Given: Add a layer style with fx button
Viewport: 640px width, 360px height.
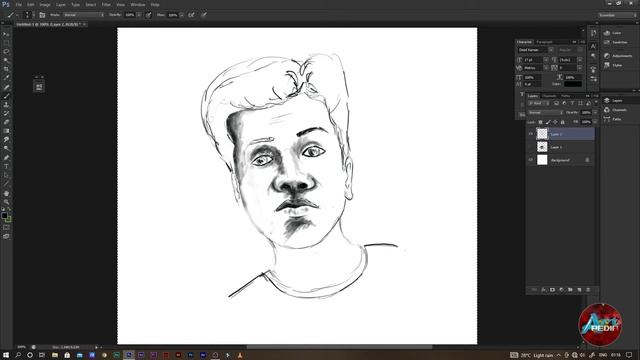Looking at the screenshot, I should pyautogui.click(x=544, y=289).
